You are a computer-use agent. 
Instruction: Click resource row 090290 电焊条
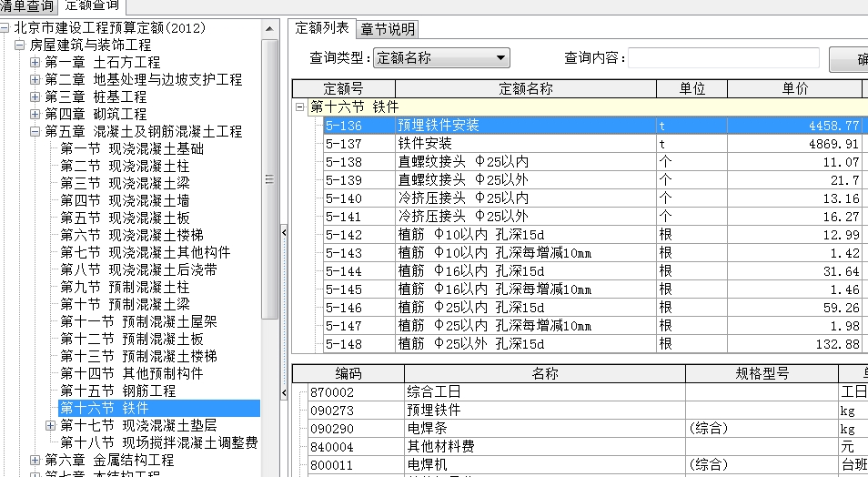tap(588, 429)
